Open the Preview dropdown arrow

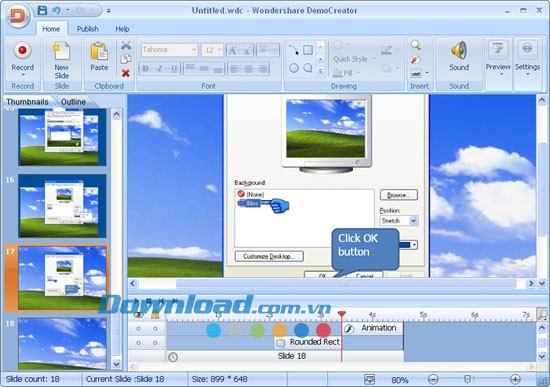[501, 74]
